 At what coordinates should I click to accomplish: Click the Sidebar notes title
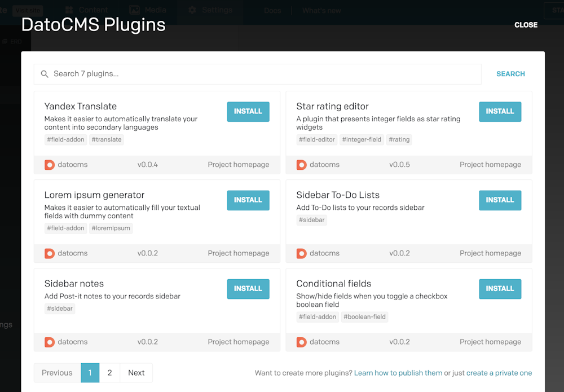click(x=74, y=284)
